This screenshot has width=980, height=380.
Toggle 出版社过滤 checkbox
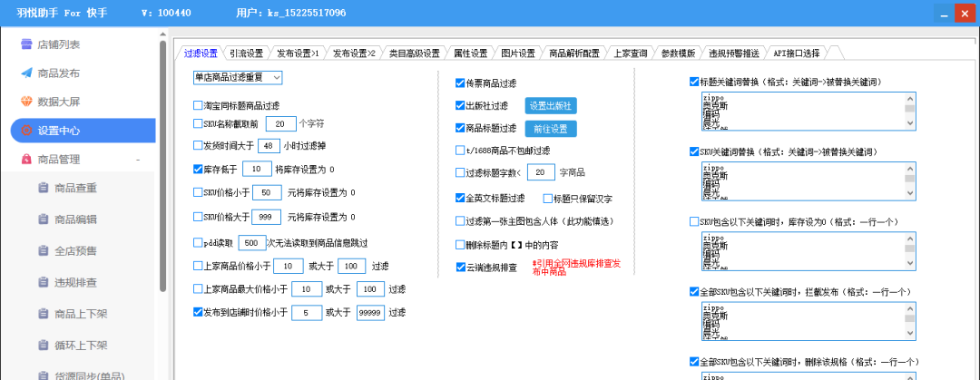point(460,105)
